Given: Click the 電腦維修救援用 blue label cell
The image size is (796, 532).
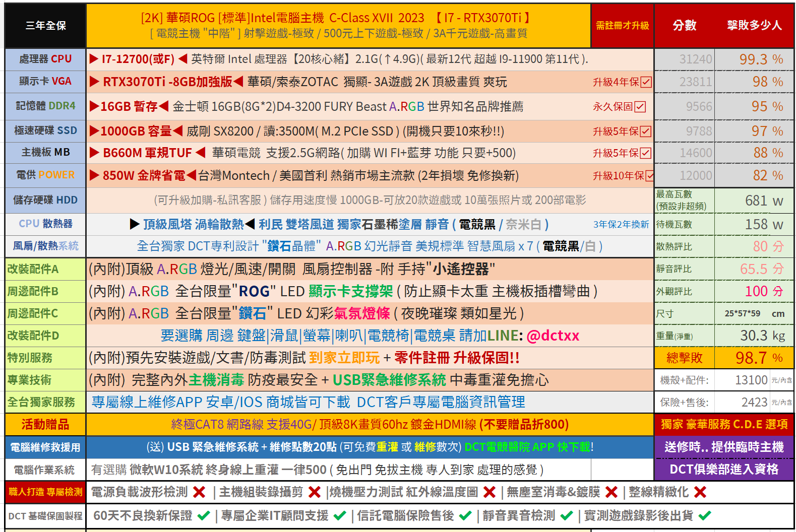Looking at the screenshot, I should [x=45, y=447].
